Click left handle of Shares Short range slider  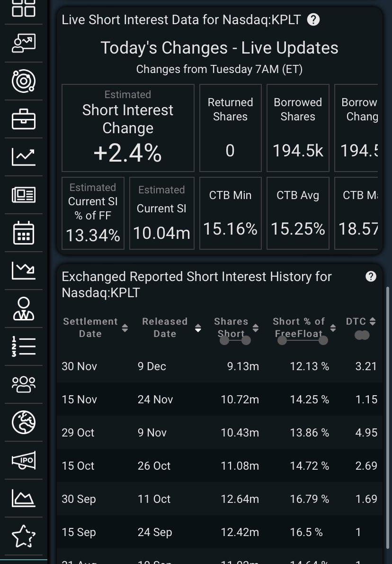[224, 340]
